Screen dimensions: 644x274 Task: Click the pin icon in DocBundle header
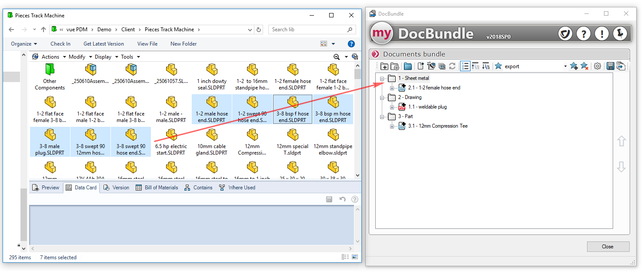click(x=620, y=33)
